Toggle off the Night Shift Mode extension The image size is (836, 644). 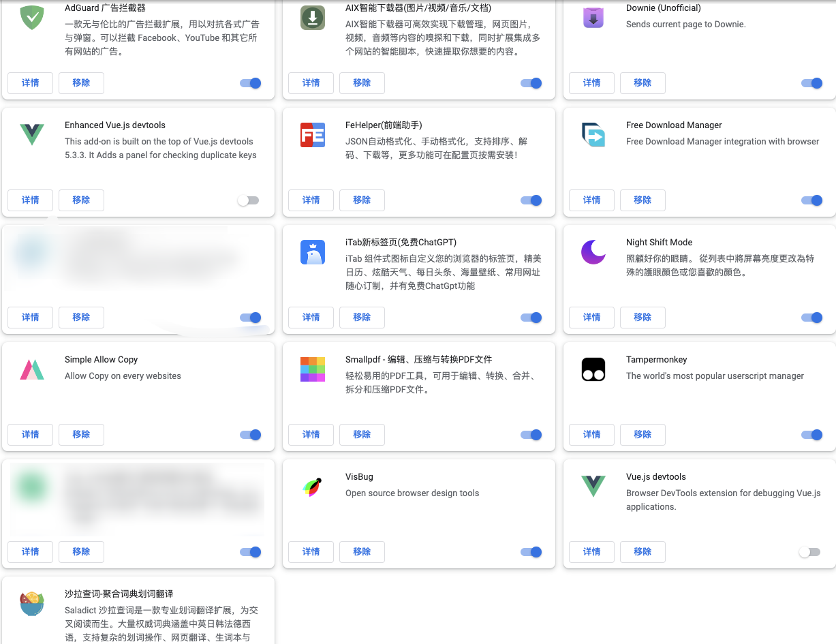pyautogui.click(x=812, y=318)
